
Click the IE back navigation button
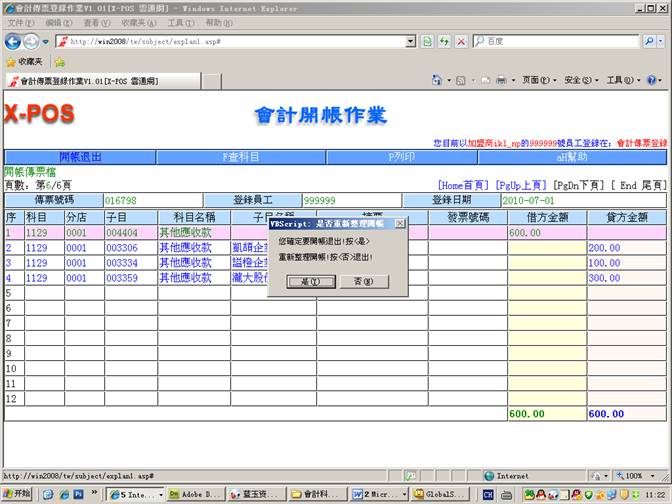coord(14,41)
